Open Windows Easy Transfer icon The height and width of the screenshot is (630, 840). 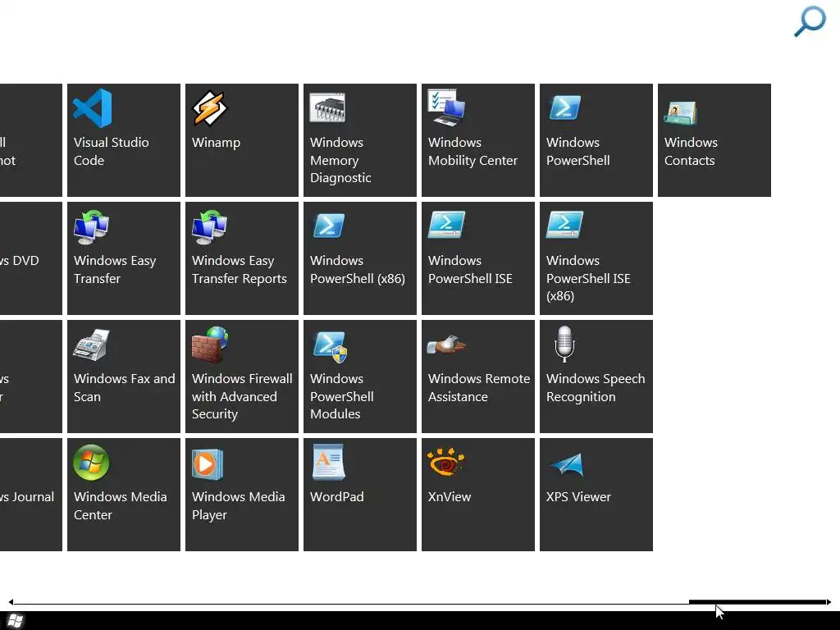pos(92,227)
